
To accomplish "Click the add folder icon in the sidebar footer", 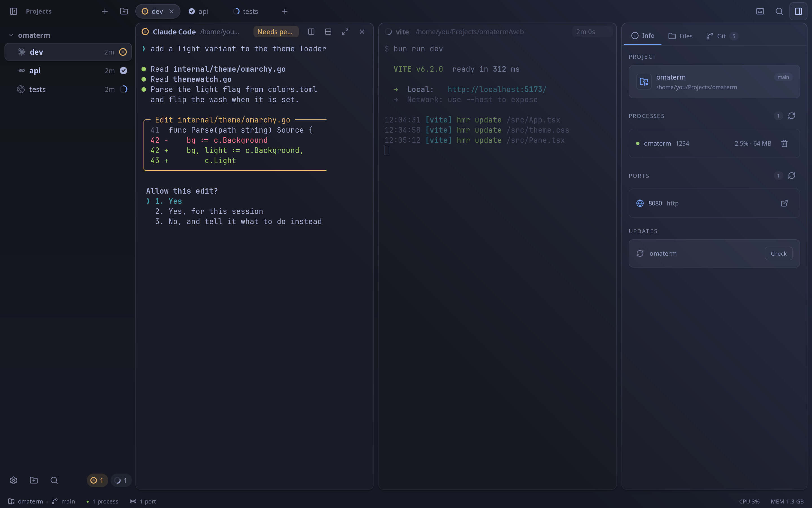I will 34,480.
